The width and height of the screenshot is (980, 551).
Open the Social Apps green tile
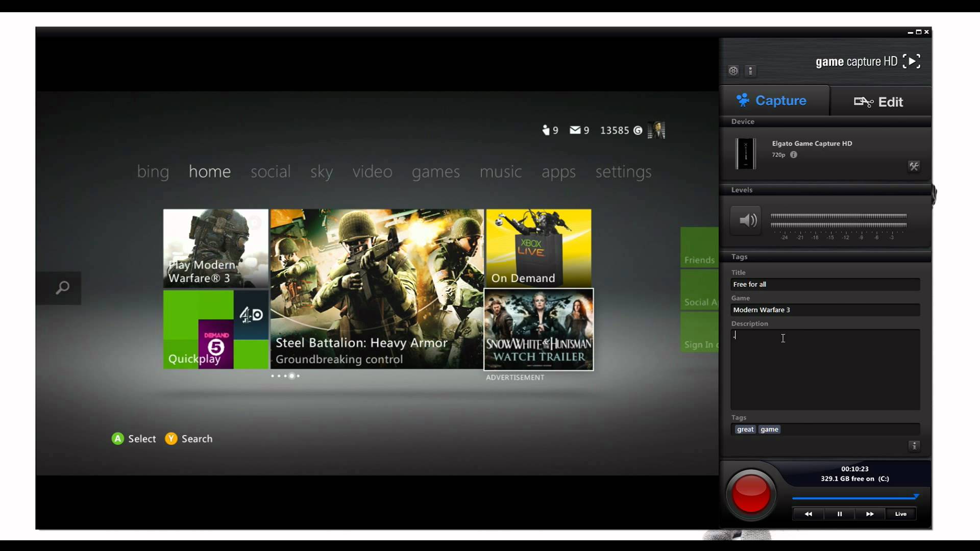pyautogui.click(x=699, y=290)
